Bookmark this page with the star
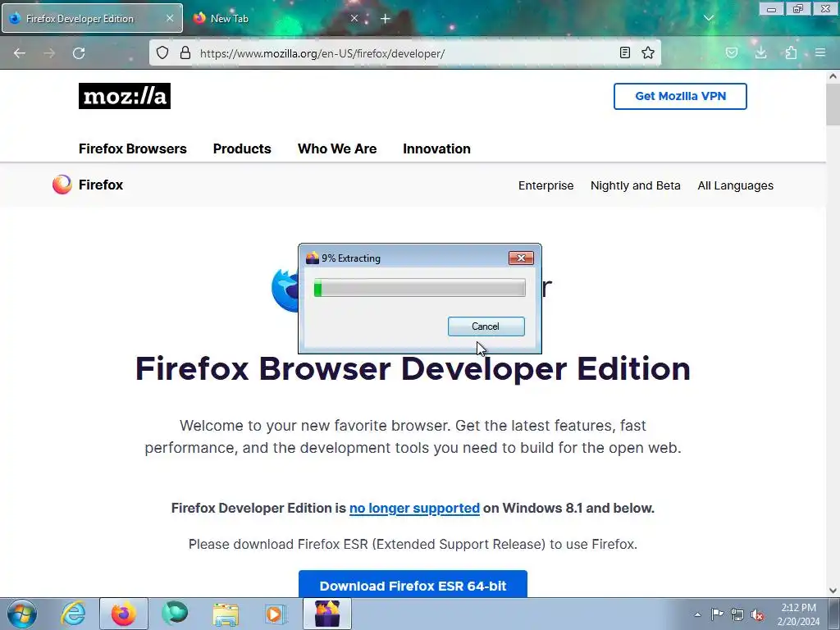840x630 pixels. 648,52
